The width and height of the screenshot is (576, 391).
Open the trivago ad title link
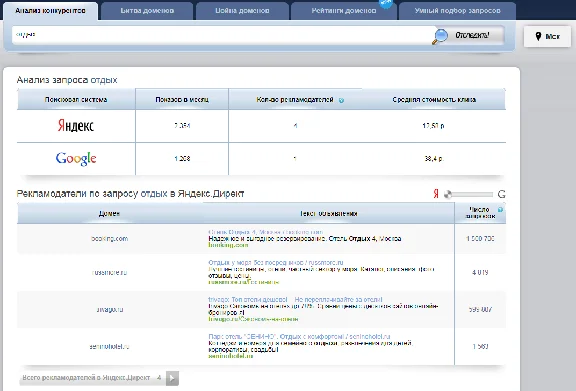click(x=295, y=299)
